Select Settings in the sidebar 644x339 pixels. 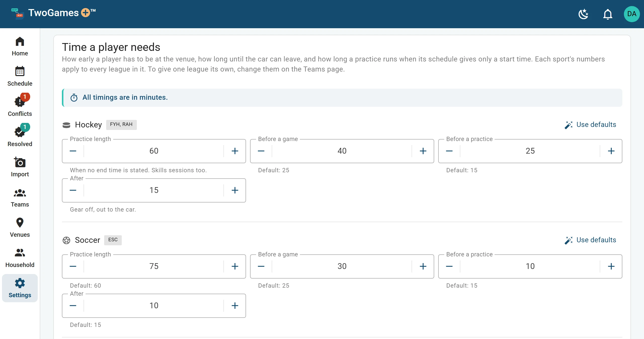tap(20, 288)
